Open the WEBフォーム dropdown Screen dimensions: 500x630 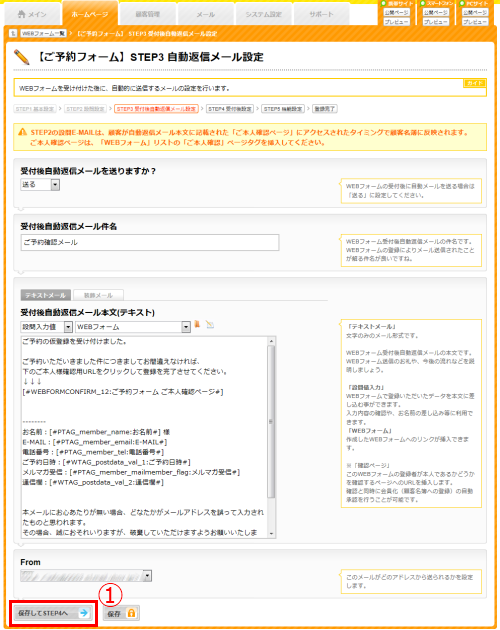[x=133, y=327]
